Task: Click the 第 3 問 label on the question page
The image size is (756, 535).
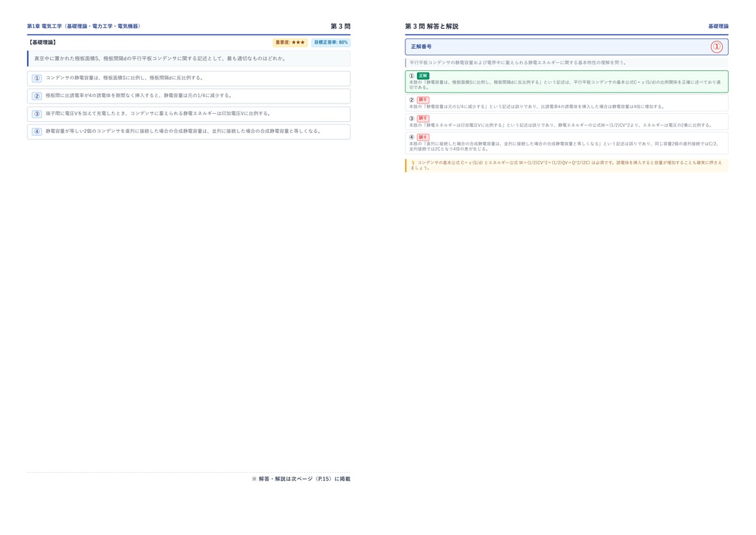Action: coord(340,26)
